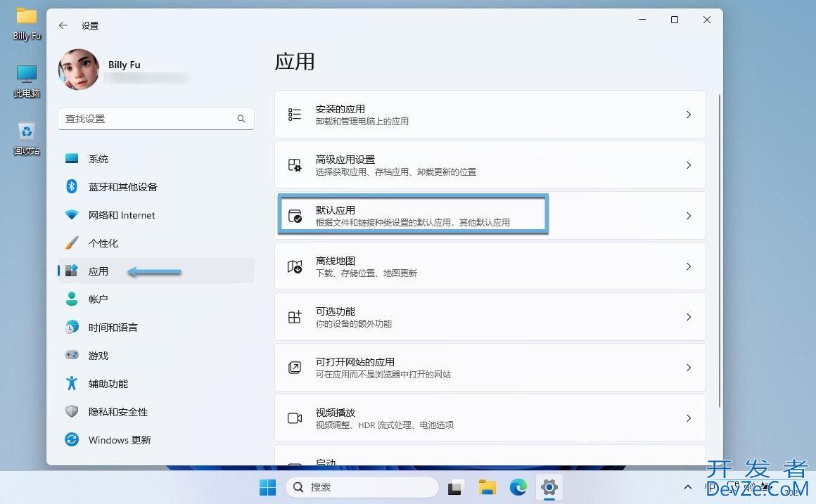The width and height of the screenshot is (816, 504).
Task: Open 蓝牙和其他设备 category
Action: click(x=156, y=187)
